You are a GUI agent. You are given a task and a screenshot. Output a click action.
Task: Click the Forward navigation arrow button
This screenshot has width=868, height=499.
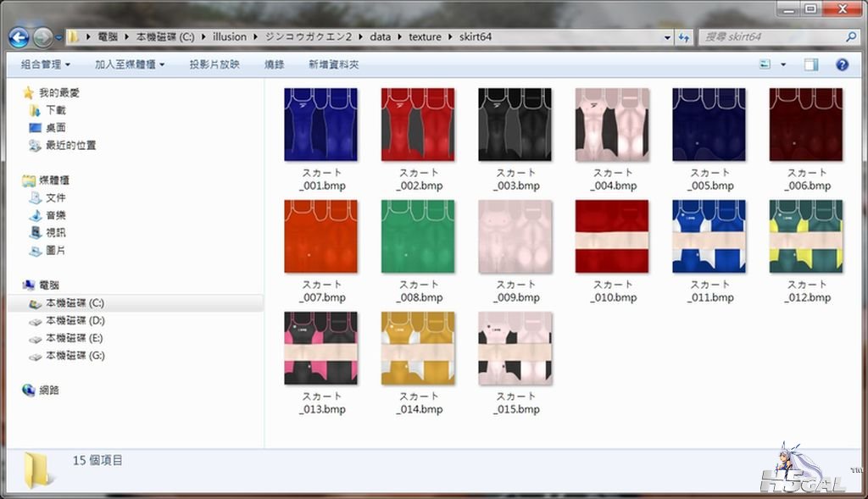(x=42, y=37)
